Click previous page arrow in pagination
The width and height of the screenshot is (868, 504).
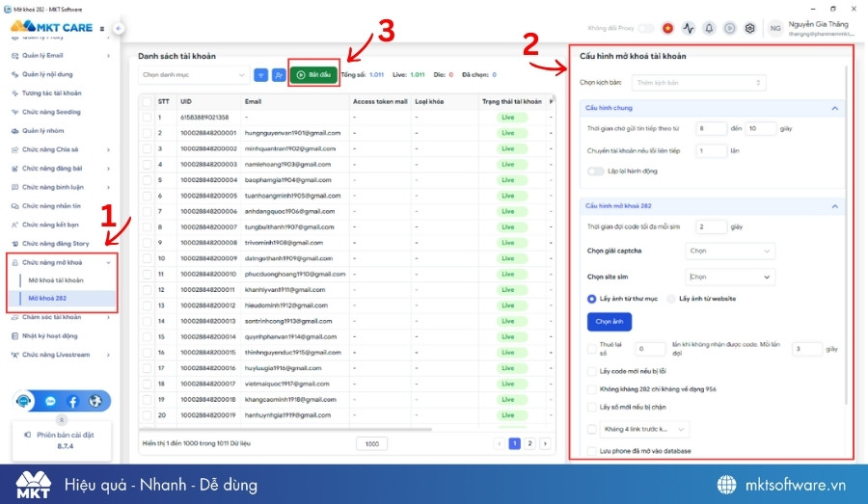point(499,443)
